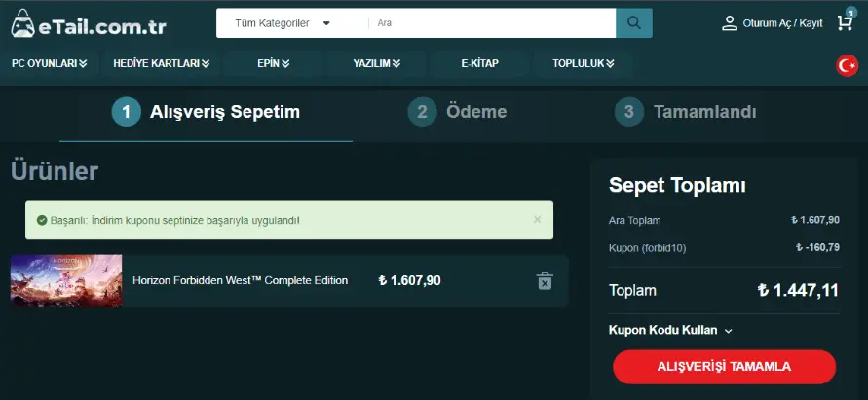The width and height of the screenshot is (868, 400).
Task: Open the Horizon Forbidden West thumbnail
Action: 66,280
